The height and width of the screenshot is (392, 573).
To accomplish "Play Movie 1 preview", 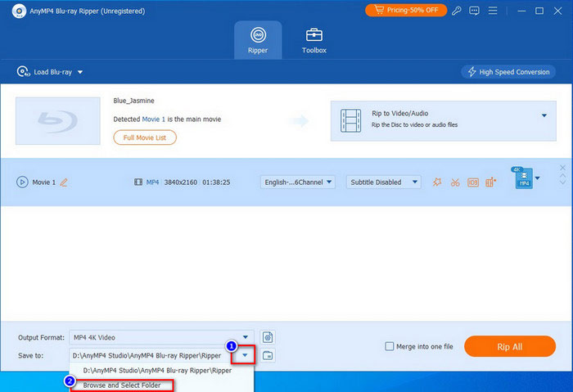I will click(x=22, y=182).
